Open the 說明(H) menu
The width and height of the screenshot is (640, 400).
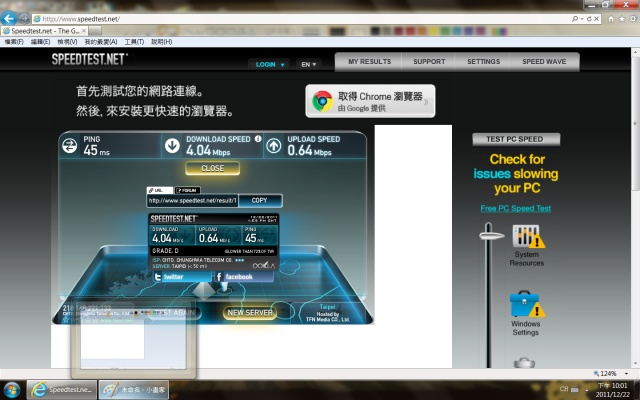point(162,42)
